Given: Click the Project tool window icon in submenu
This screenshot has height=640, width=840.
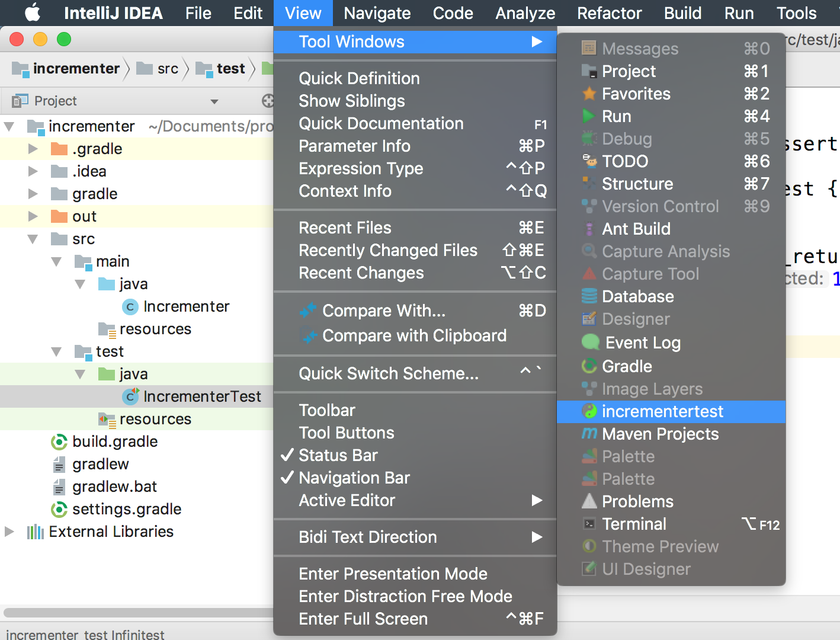Looking at the screenshot, I should tap(589, 71).
